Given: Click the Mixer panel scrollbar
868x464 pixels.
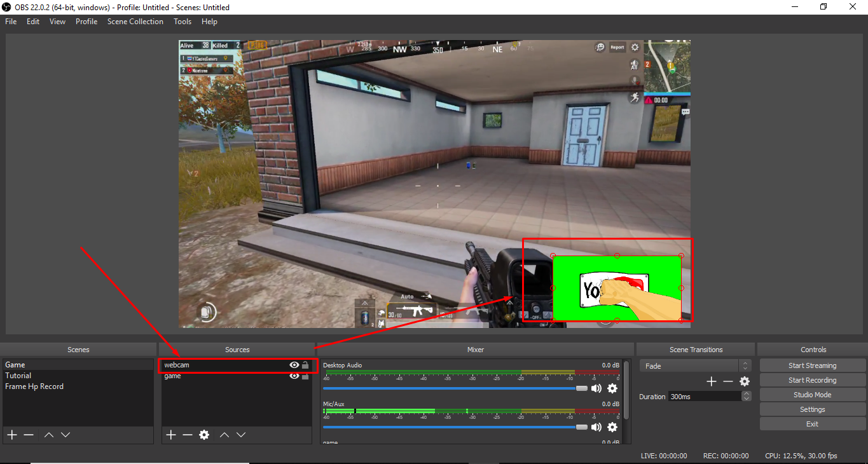Looking at the screenshot, I should coord(627,390).
